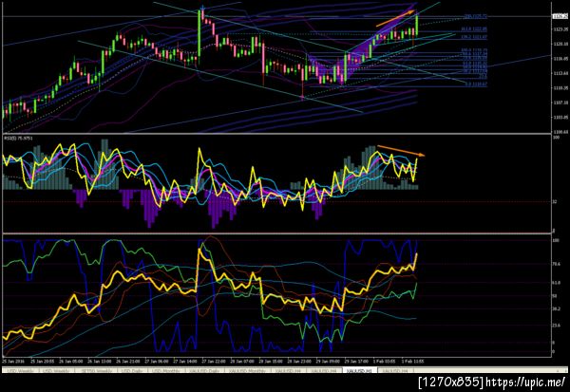Click the 27 Jan 14:00 time label
The height and width of the screenshot is (392, 570).
click(x=184, y=362)
